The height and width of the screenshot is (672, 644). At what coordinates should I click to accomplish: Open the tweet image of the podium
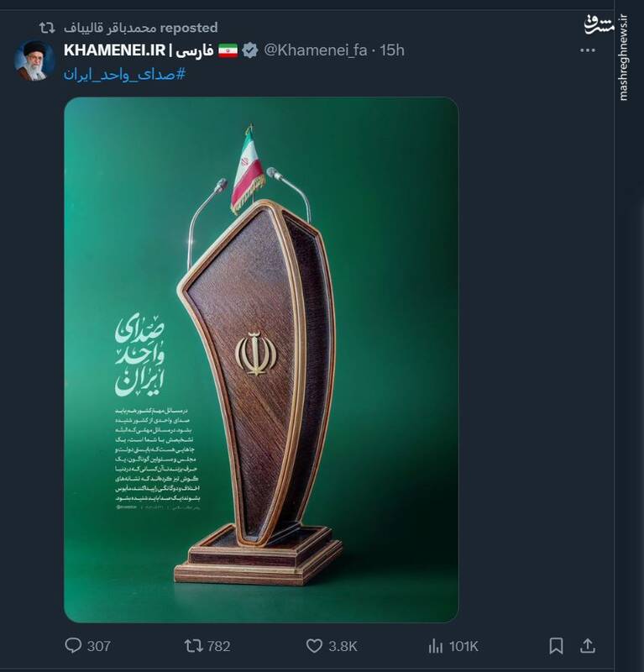260,361
